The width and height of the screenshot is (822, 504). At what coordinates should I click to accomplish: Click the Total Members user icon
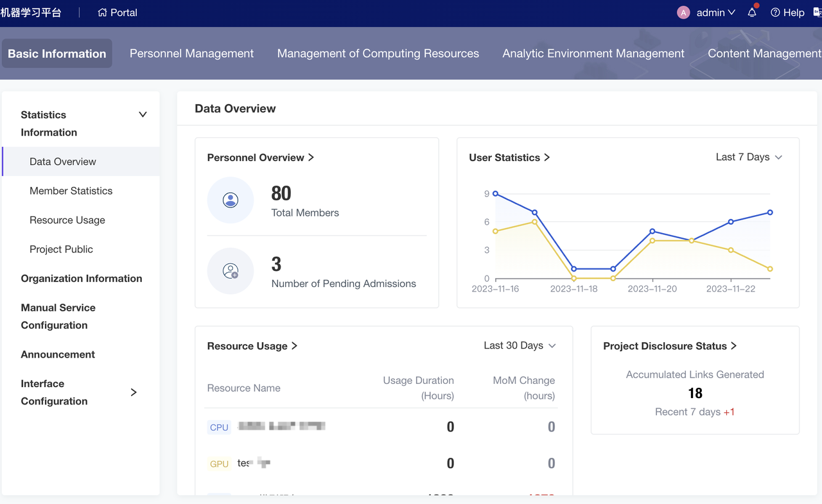[x=231, y=200]
